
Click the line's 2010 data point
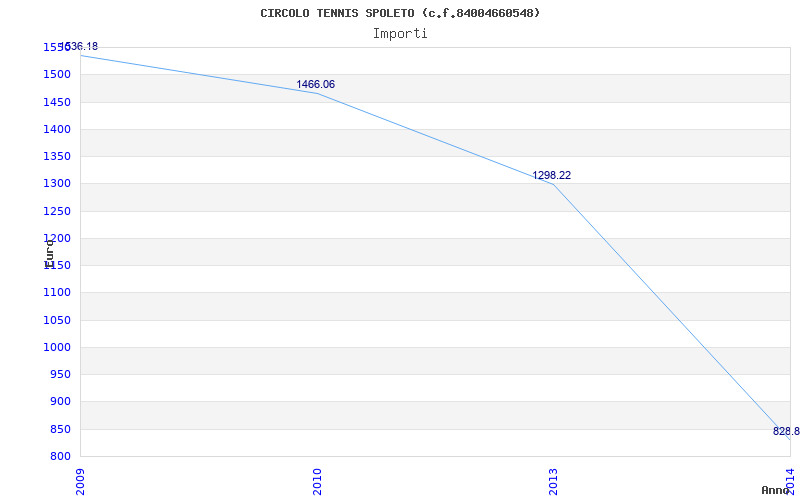coord(317,93)
